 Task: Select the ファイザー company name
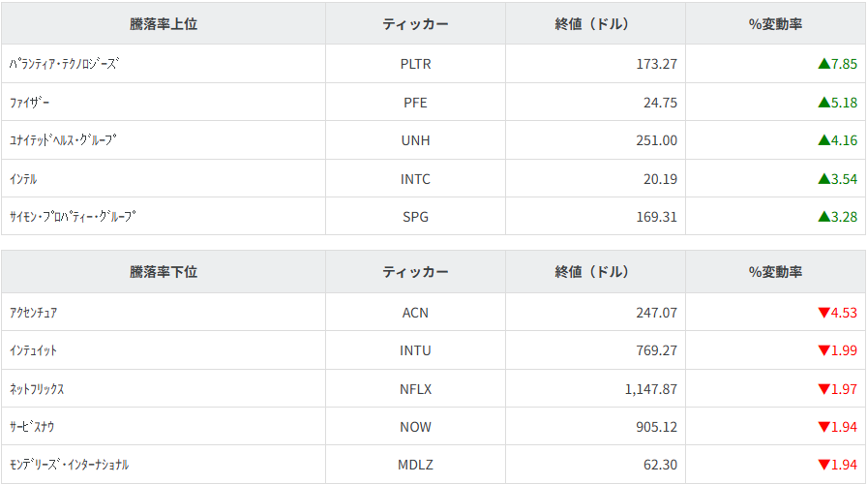29,103
